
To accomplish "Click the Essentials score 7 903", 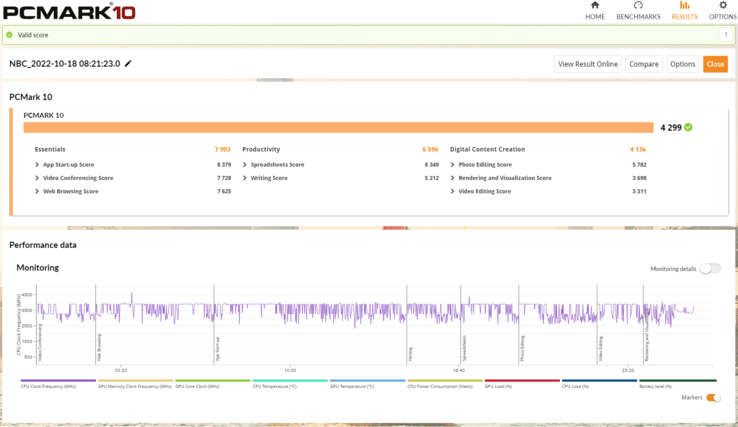I will point(223,149).
